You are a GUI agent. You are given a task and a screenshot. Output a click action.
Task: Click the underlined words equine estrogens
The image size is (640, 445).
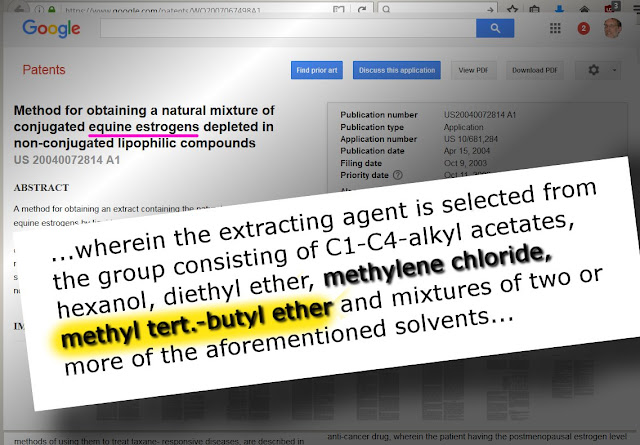click(x=144, y=127)
